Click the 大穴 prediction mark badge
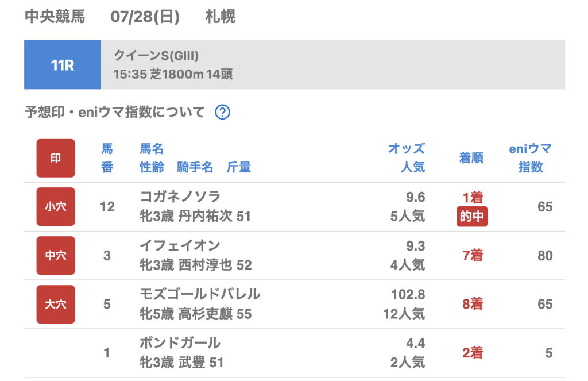This screenshot has height=381, width=588. pos(56,304)
